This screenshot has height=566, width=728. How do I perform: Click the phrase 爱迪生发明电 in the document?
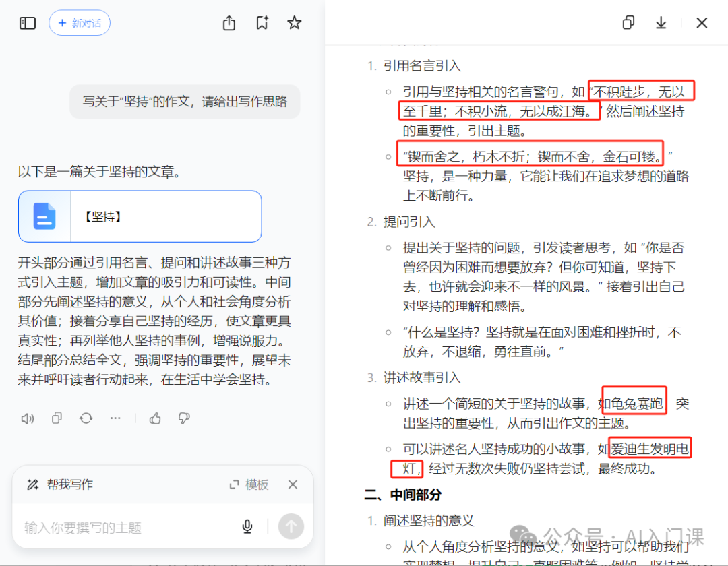650,449
